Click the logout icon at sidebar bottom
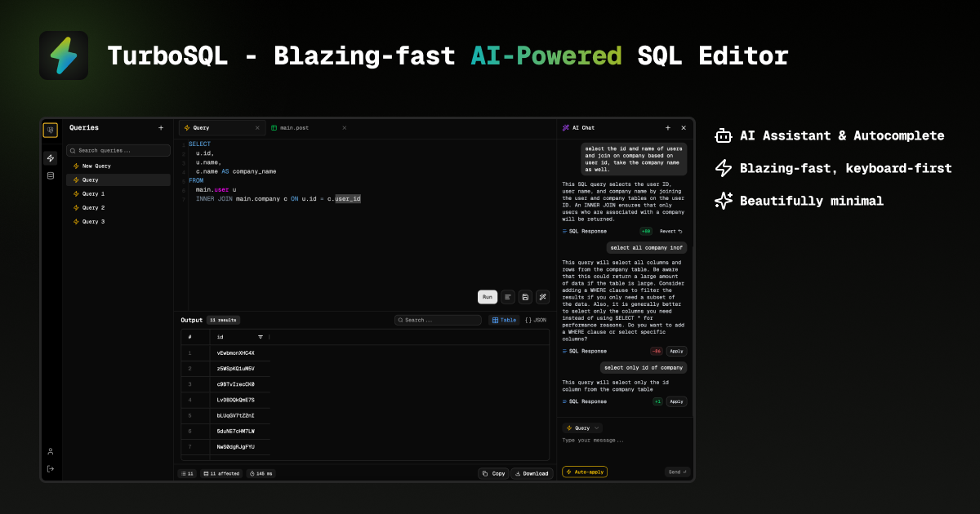The width and height of the screenshot is (980, 514). pyautogui.click(x=51, y=468)
